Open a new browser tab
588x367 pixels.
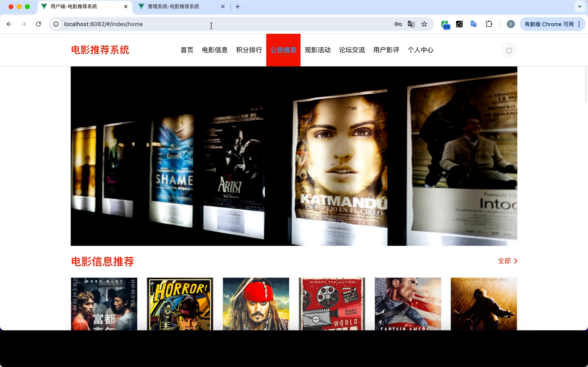238,7
